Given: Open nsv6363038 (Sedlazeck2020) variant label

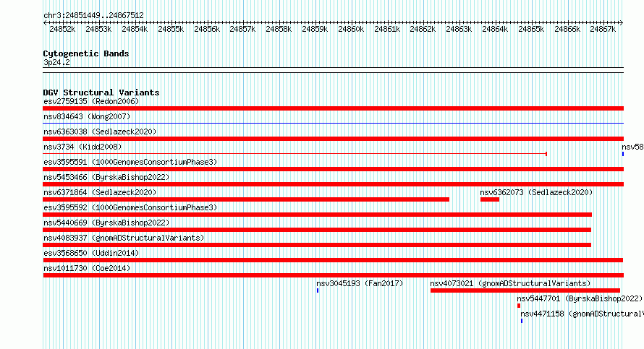Looking at the screenshot, I should pos(100,132).
